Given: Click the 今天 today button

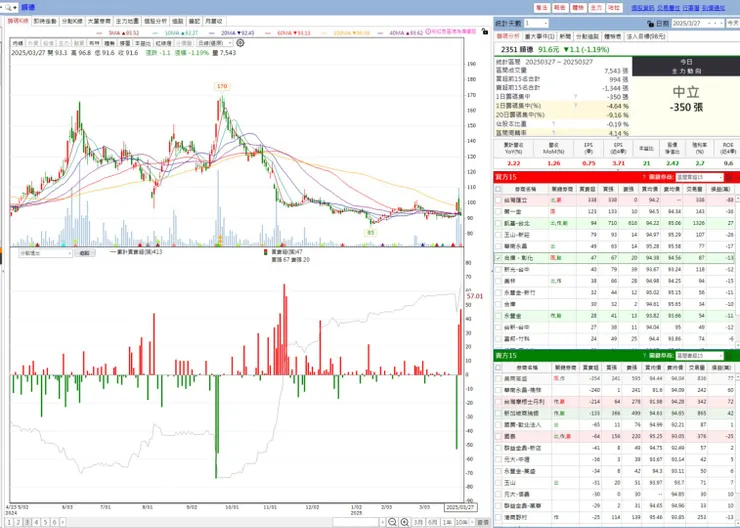Looking at the screenshot, I should (x=732, y=23).
